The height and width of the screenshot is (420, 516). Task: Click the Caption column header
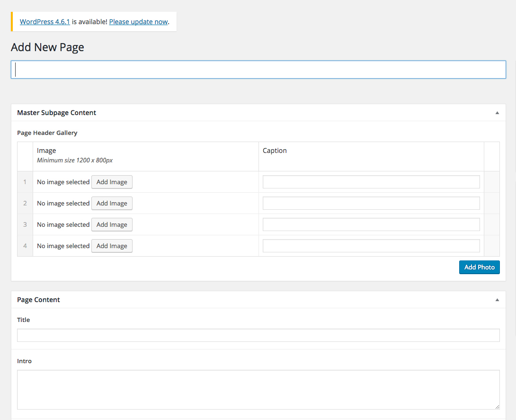[275, 151]
